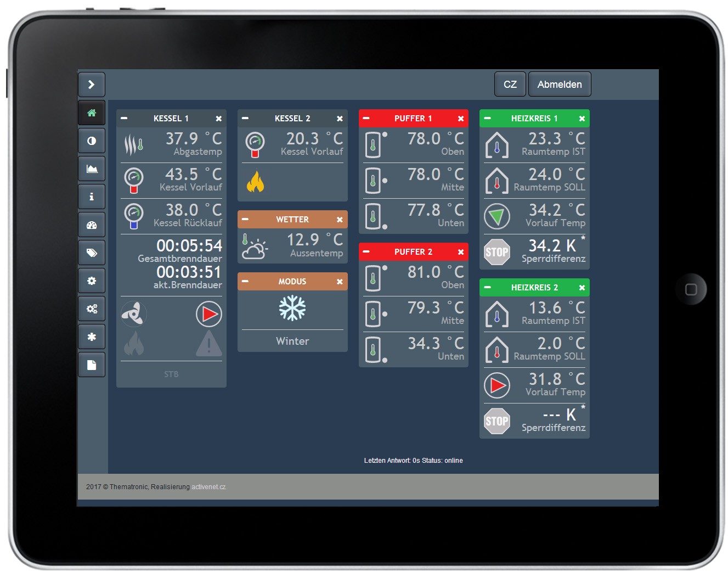Switch language with the CZ button
Image resolution: width=728 pixels, height=577 pixels.
pos(510,84)
